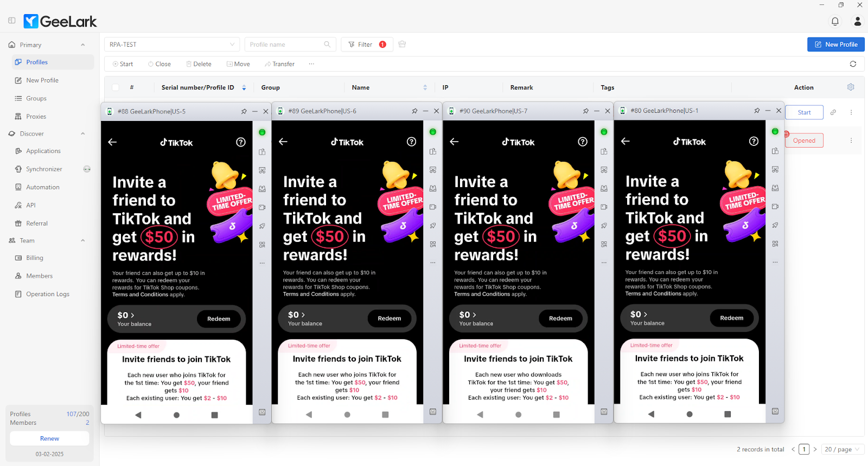Click the Filter button

point(367,44)
